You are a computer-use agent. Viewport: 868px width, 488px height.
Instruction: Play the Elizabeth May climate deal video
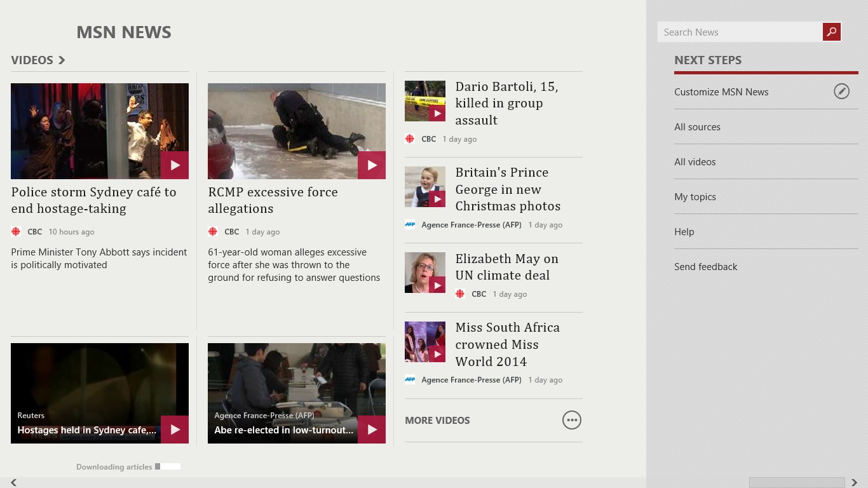click(x=437, y=285)
